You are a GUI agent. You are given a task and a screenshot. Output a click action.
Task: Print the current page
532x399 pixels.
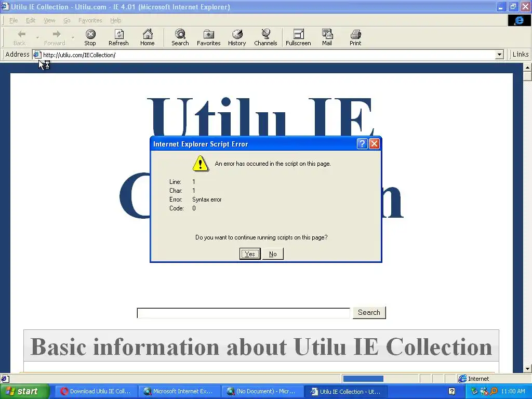click(x=355, y=37)
